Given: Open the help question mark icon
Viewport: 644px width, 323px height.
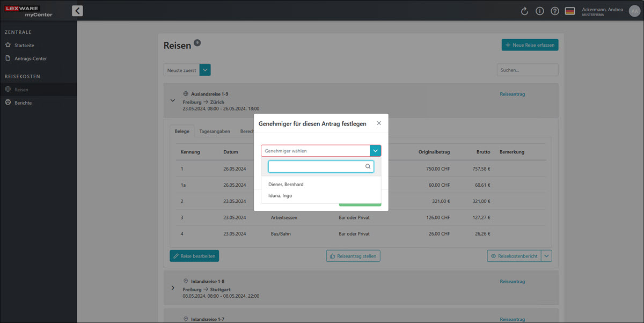Looking at the screenshot, I should tap(555, 11).
